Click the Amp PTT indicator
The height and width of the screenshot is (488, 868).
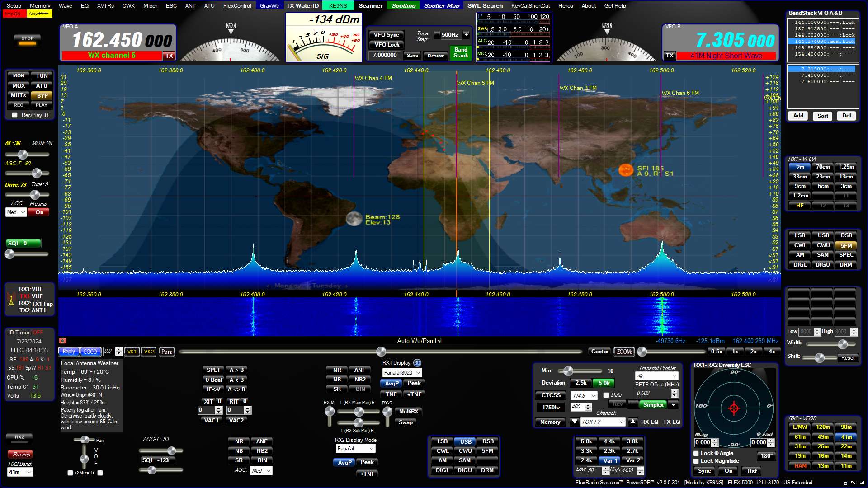point(39,14)
